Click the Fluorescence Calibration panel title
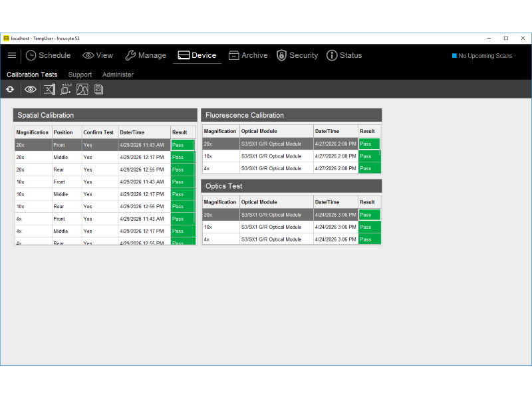 245,115
